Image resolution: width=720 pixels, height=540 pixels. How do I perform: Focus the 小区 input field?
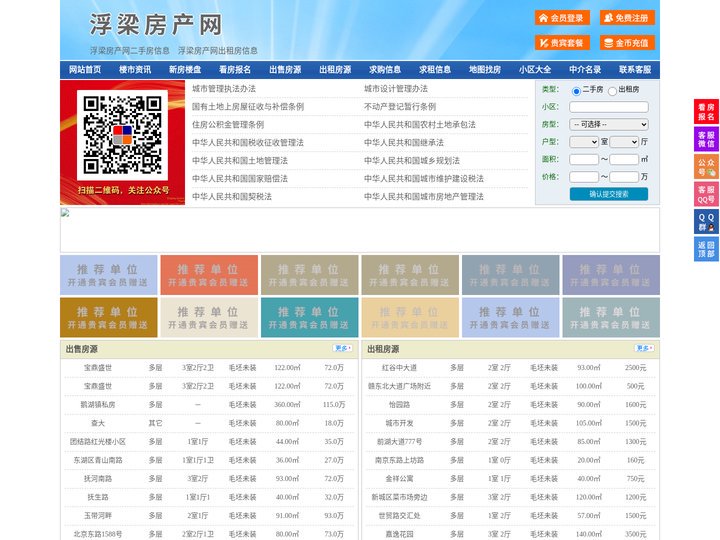pyautogui.click(x=609, y=107)
